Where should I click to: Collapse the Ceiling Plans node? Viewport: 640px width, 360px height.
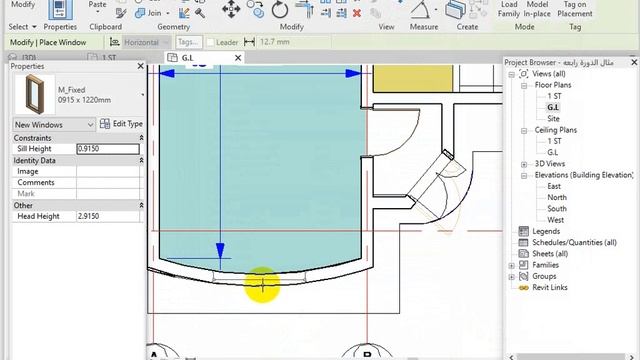pyautogui.click(x=524, y=131)
